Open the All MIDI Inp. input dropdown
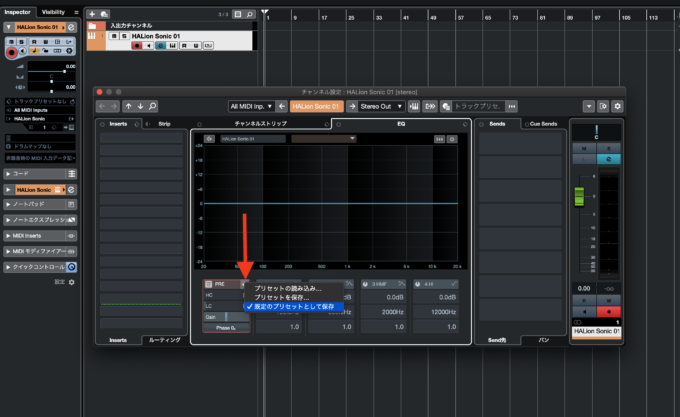680x417 pixels. (251, 106)
